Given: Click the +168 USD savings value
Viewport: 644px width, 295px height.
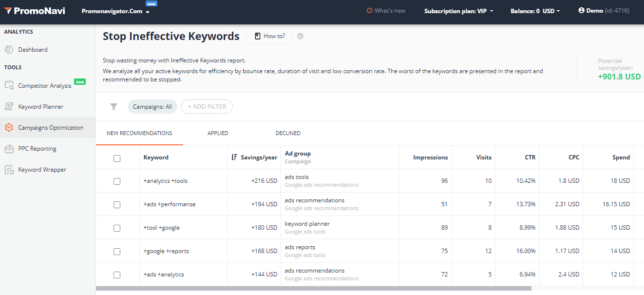Looking at the screenshot, I should click(264, 251).
